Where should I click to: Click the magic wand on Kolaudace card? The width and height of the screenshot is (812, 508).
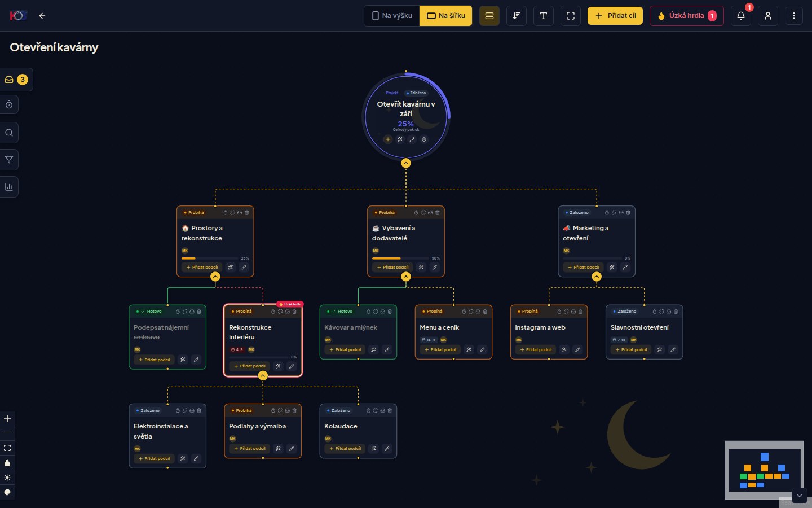coord(373,449)
